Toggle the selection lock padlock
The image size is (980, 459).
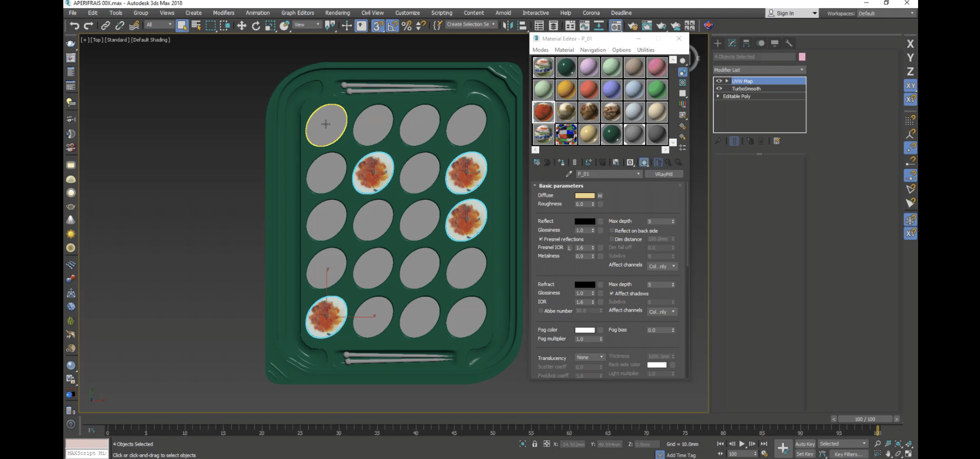(534, 444)
